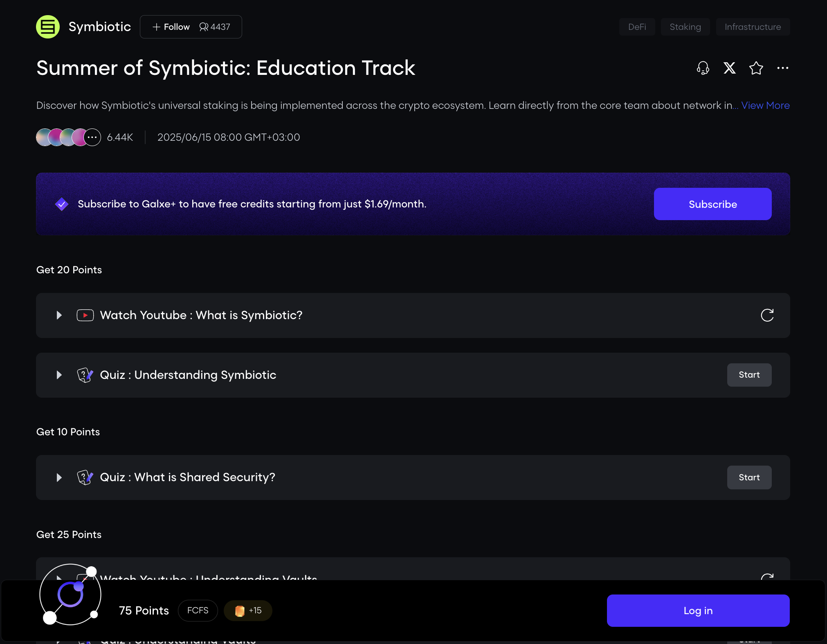Subscribe to Galxe+ via the banner button
The width and height of the screenshot is (827, 644).
click(x=712, y=204)
